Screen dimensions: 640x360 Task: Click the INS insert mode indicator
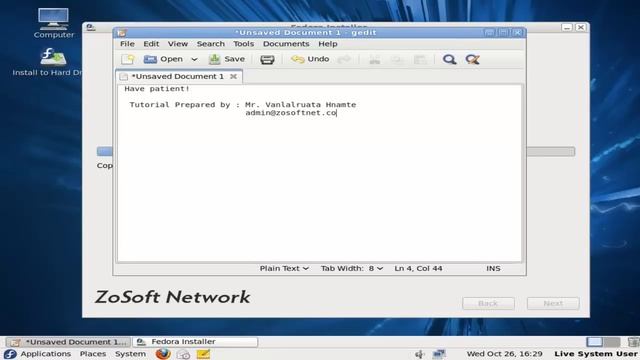click(x=493, y=269)
